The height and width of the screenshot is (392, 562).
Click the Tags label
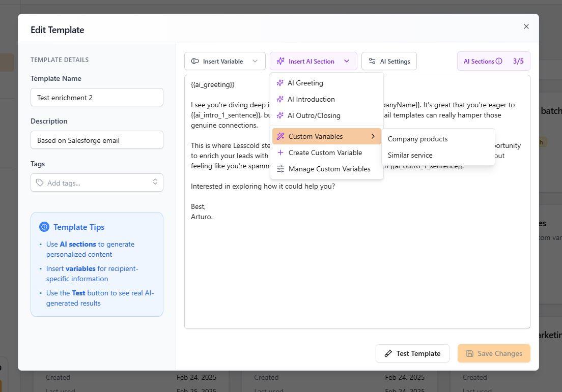38,164
